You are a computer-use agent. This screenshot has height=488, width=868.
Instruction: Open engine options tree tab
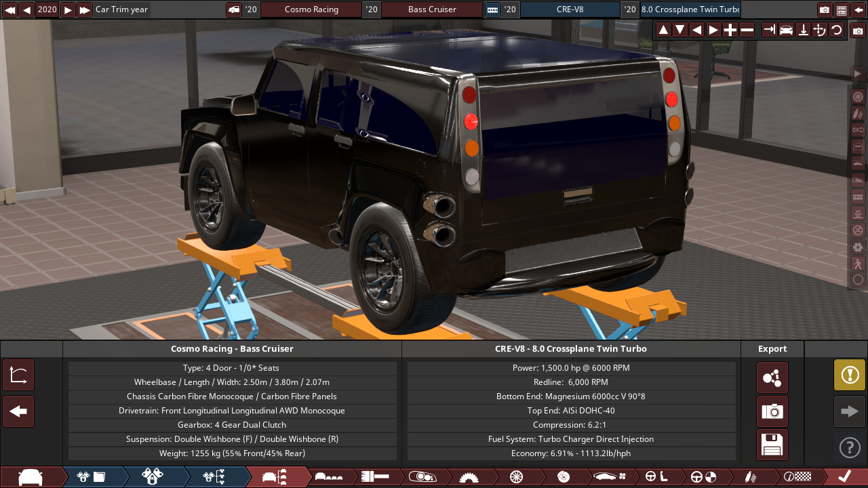point(214,477)
